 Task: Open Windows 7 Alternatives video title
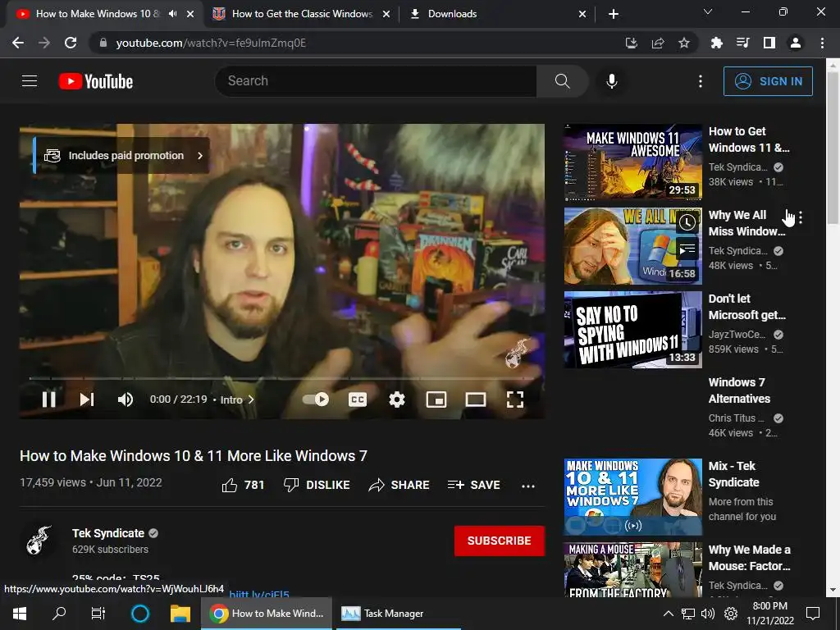tap(739, 390)
